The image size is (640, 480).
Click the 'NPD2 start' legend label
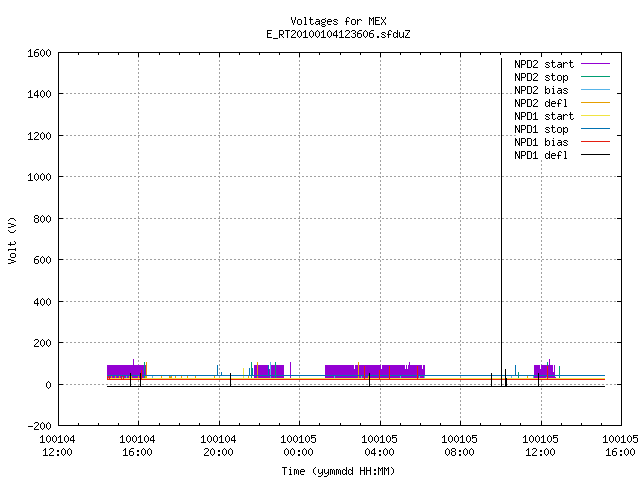point(544,64)
